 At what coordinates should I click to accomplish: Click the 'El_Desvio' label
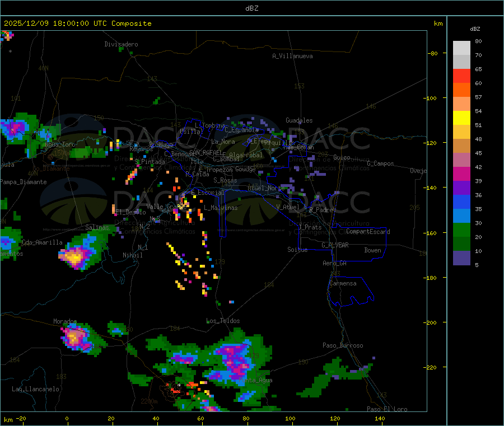(130, 212)
